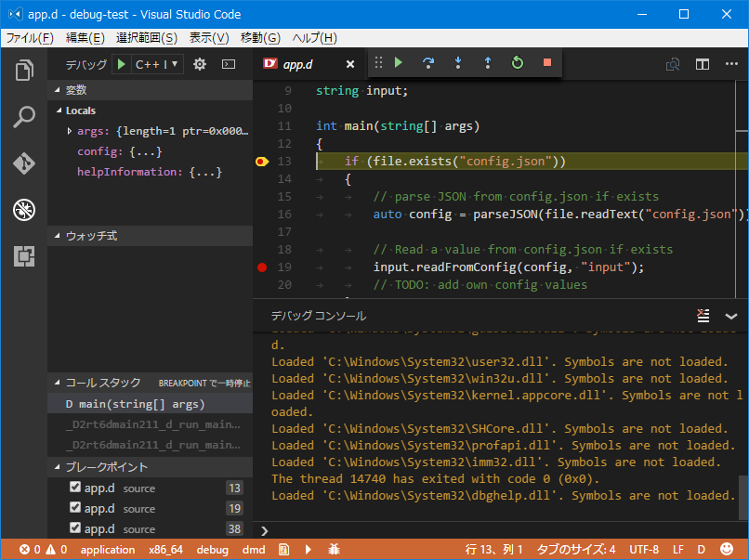The image size is (749, 560).
Task: Open the Explorer view in activity bar
Action: click(24, 71)
